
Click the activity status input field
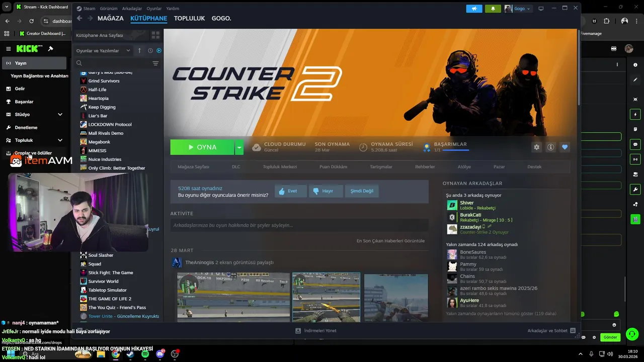pos(299,225)
